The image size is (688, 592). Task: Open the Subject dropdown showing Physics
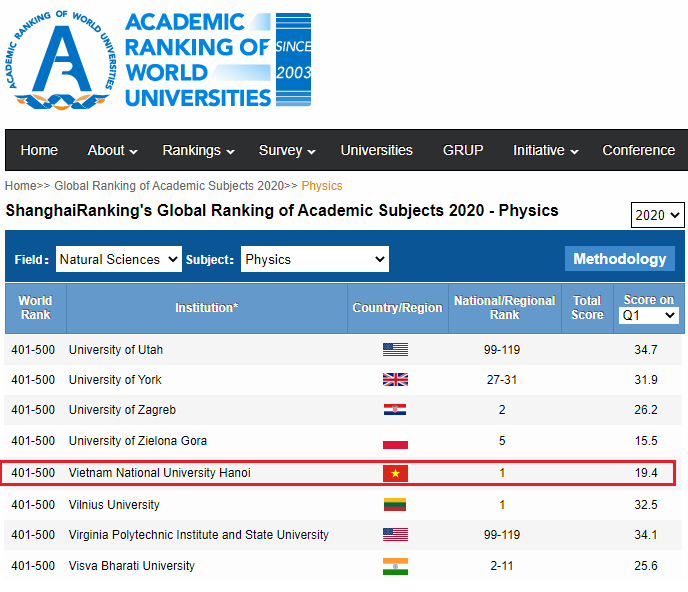[x=315, y=259]
